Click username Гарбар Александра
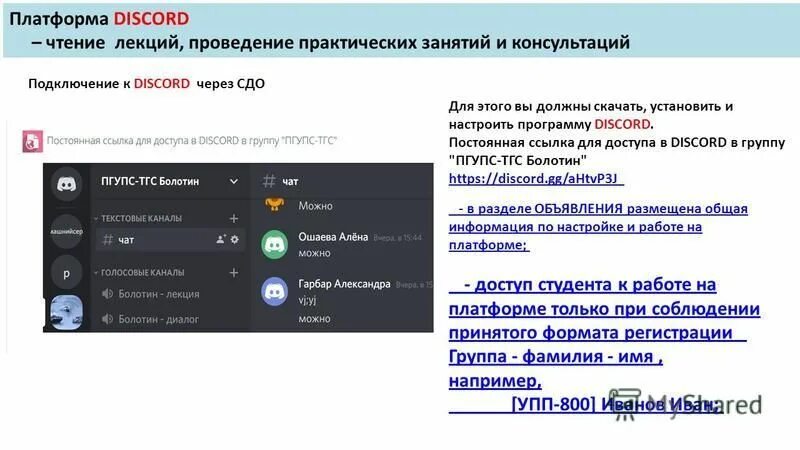 (344, 284)
